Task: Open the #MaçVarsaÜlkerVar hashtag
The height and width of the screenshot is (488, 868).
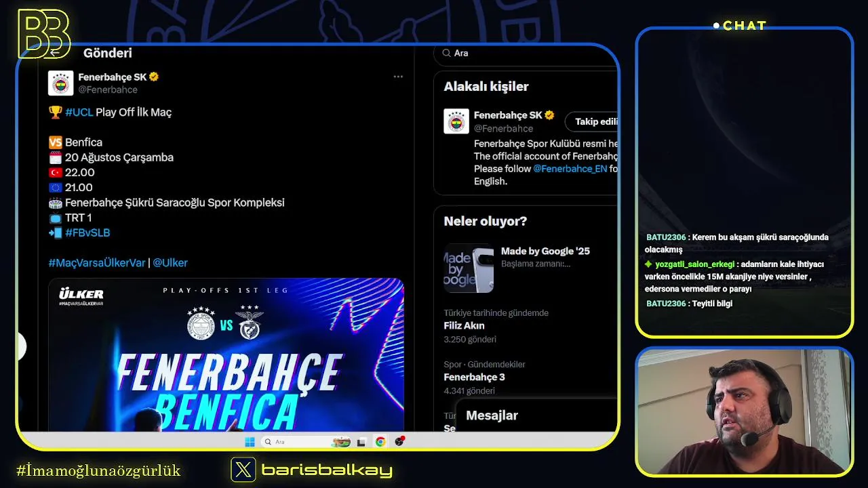Action: pyautogui.click(x=97, y=262)
